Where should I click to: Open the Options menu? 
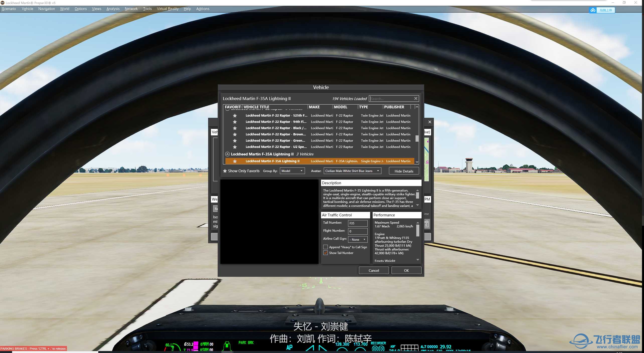[80, 9]
